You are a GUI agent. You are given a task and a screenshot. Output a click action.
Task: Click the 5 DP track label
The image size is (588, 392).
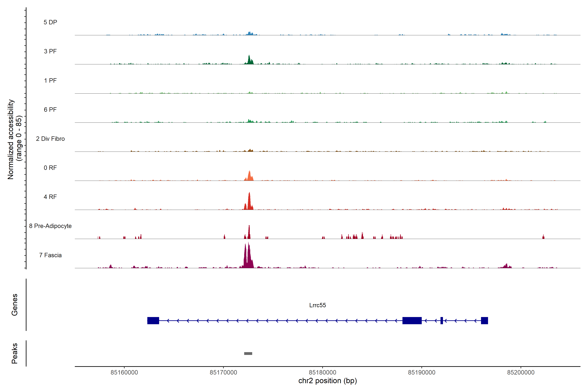(50, 22)
